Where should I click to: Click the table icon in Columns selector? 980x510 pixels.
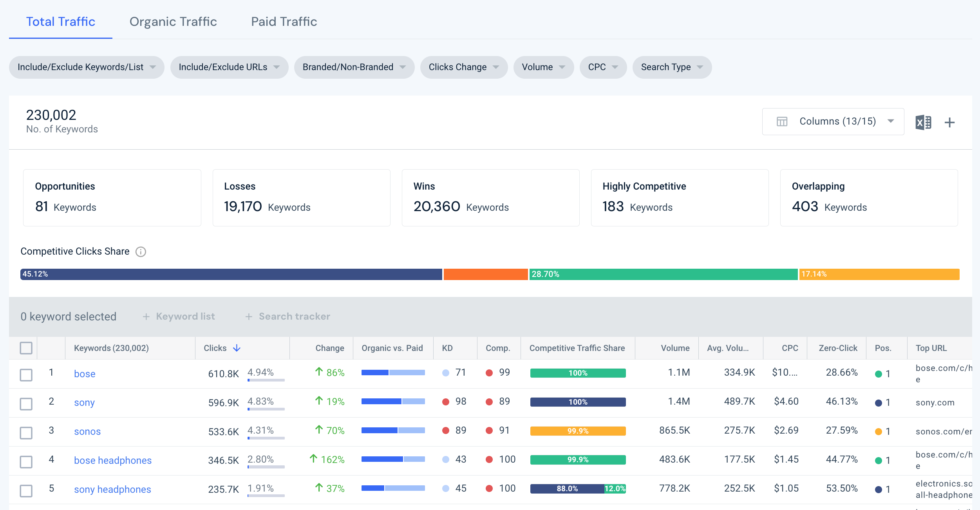[x=782, y=121]
